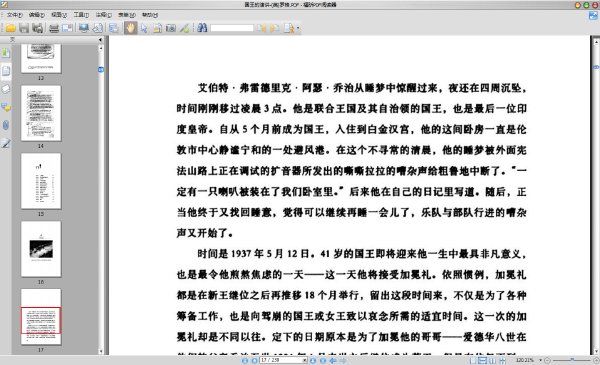
Task: Click thumbnail panel scroll down arrow
Action: pyautogui.click(x=101, y=351)
